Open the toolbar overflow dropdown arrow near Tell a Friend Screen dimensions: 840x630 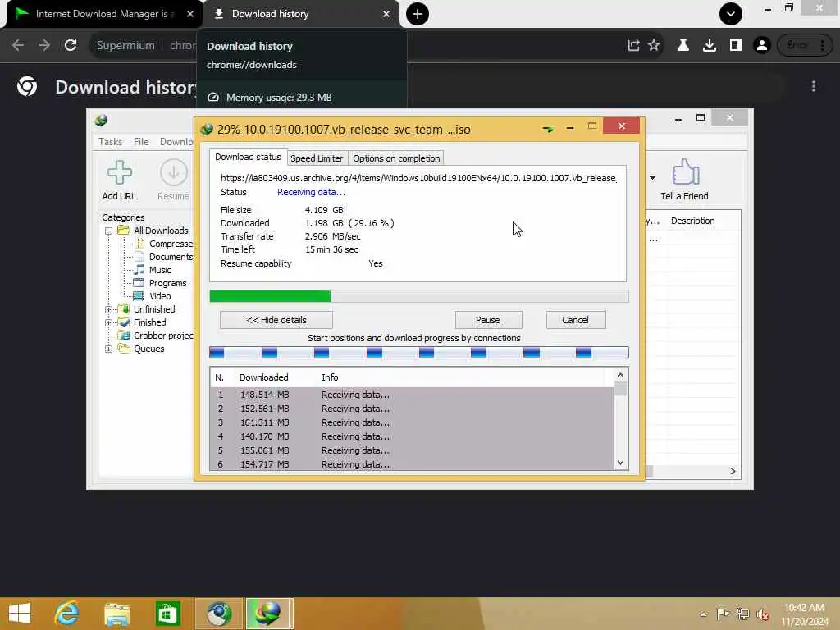coord(652,178)
